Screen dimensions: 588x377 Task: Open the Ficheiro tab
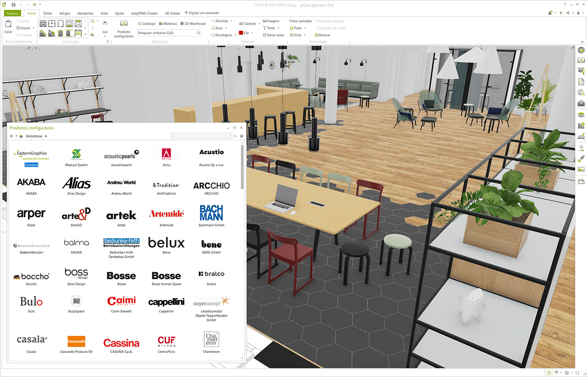(x=12, y=13)
